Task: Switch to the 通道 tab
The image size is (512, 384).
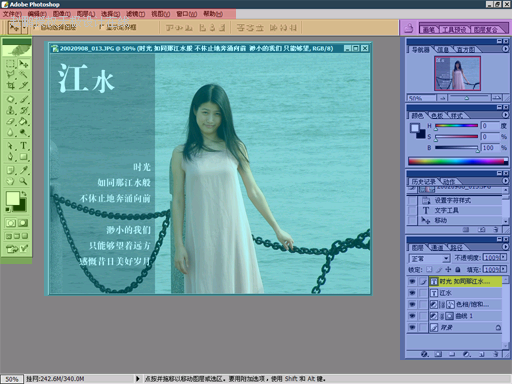Action: click(437, 248)
